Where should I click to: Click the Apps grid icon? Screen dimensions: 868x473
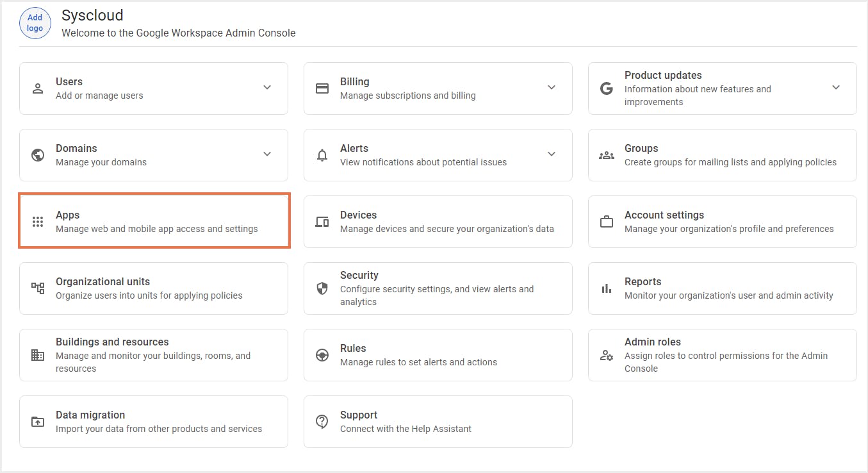click(38, 222)
